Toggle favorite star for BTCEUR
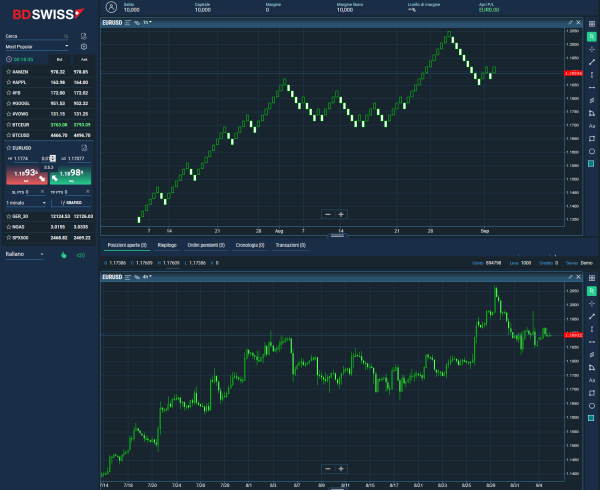 [x=8, y=124]
